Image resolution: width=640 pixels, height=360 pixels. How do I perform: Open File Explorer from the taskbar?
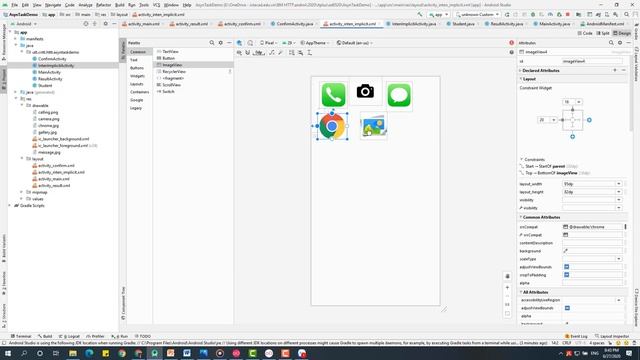pyautogui.click(x=73, y=353)
